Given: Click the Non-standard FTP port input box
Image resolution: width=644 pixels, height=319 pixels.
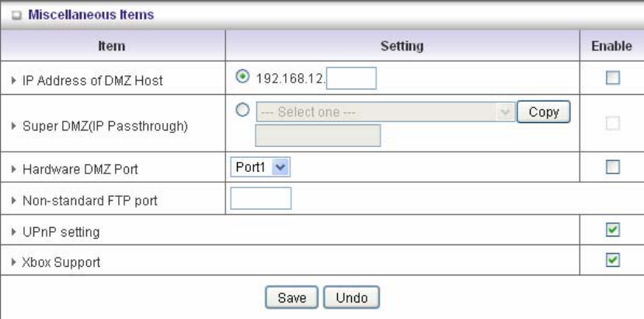Looking at the screenshot, I should coord(260,199).
